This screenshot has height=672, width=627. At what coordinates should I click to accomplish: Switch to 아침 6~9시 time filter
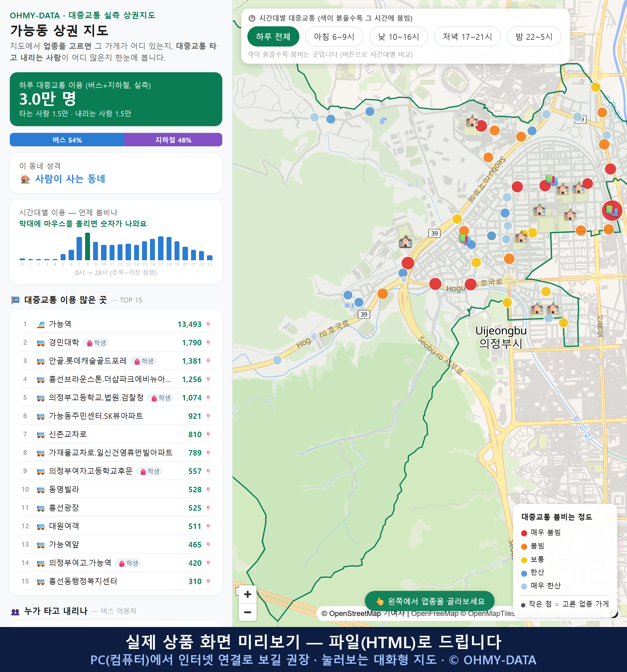(334, 36)
